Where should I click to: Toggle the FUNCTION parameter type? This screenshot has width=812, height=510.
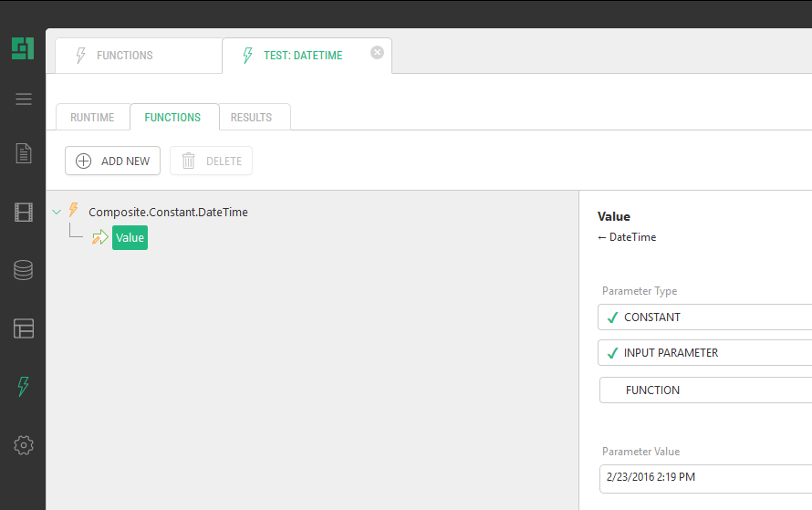[x=704, y=390]
